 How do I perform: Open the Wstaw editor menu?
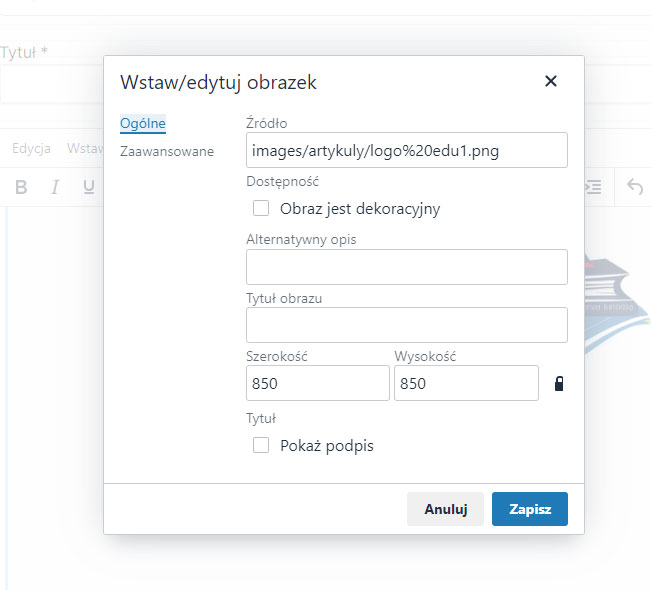point(85,148)
